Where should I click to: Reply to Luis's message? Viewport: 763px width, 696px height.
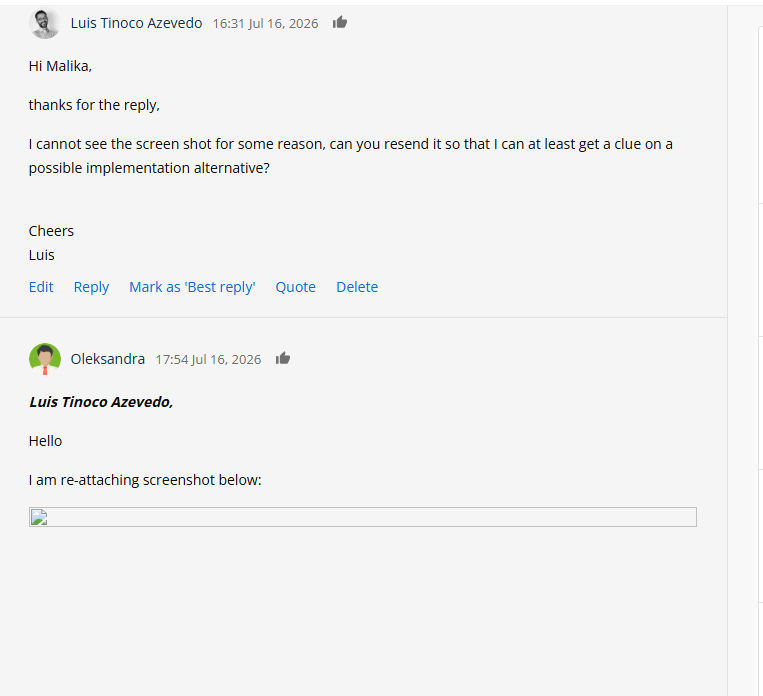(x=91, y=287)
